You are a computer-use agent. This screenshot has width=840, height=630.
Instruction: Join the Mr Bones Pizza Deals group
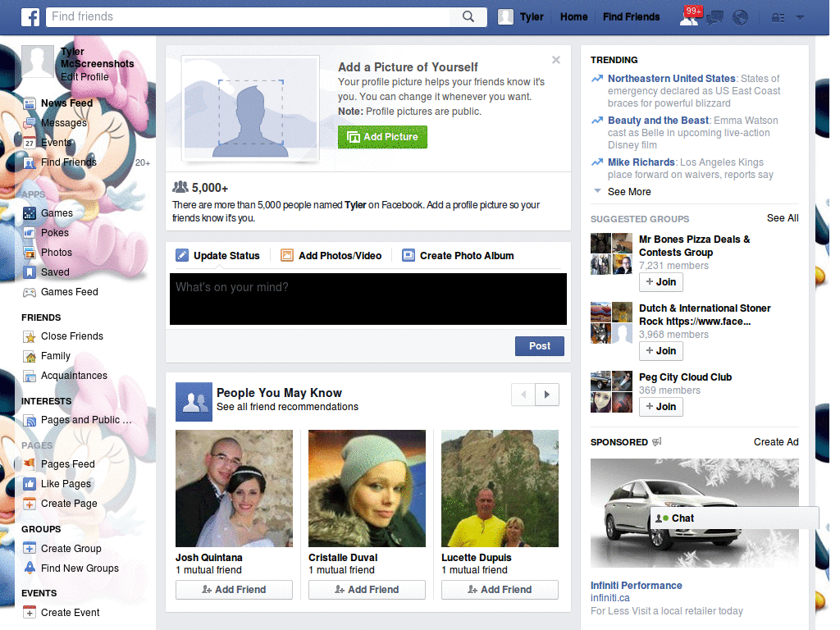point(660,281)
